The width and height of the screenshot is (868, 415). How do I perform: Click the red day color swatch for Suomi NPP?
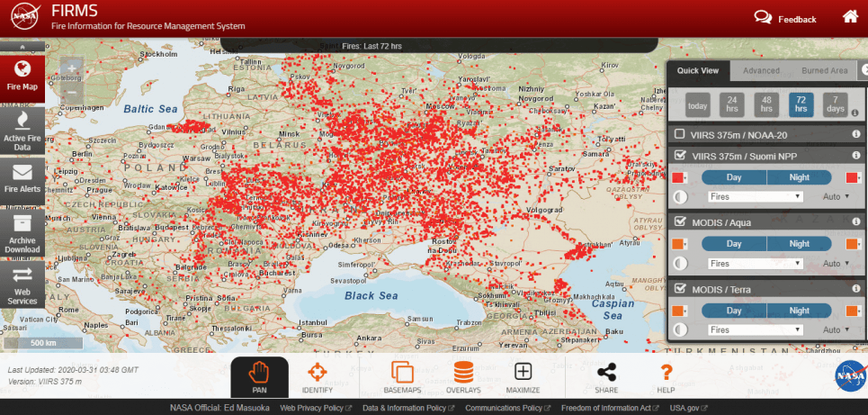click(679, 177)
